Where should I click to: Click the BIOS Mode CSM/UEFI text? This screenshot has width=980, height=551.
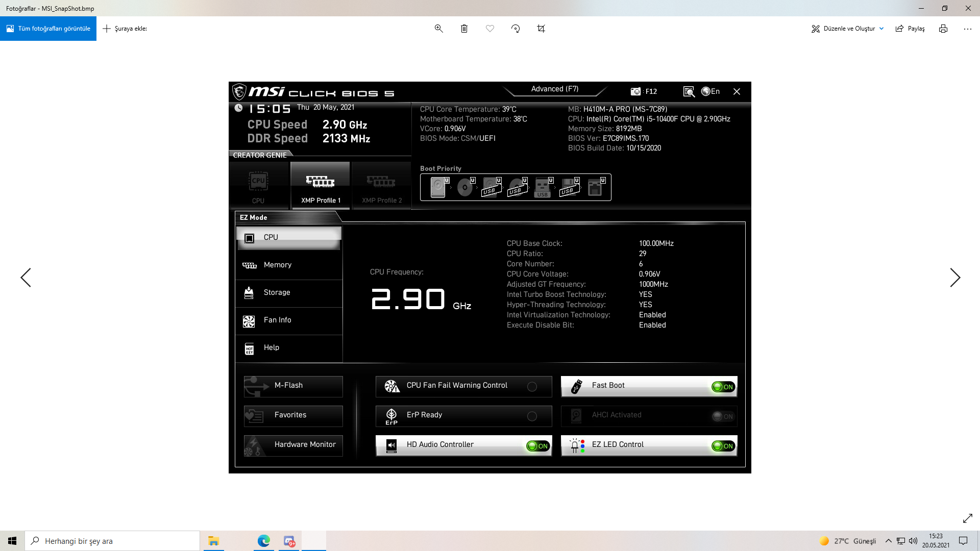458,138
